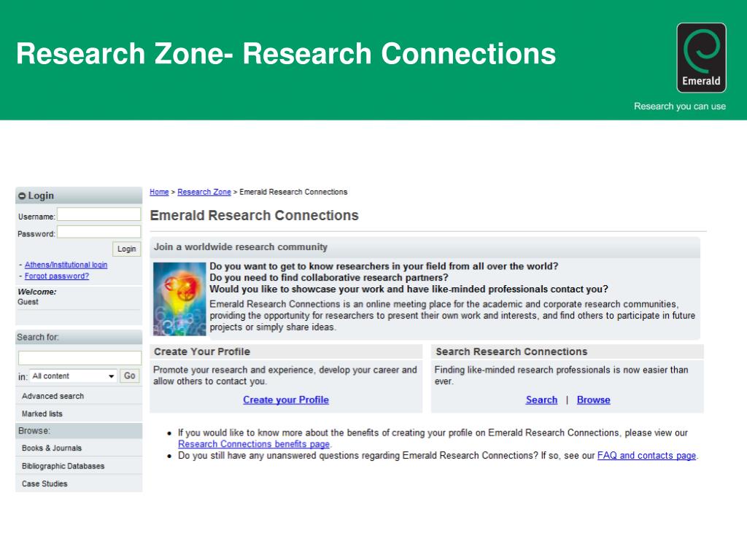Open Marked lists in the sidebar

coord(42,414)
